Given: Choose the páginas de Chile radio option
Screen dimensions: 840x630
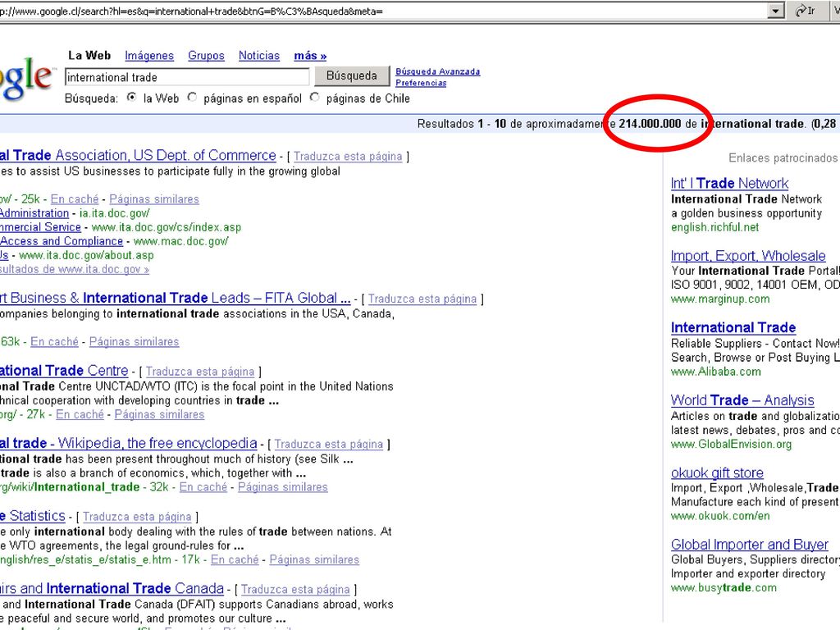Looking at the screenshot, I should (x=315, y=98).
